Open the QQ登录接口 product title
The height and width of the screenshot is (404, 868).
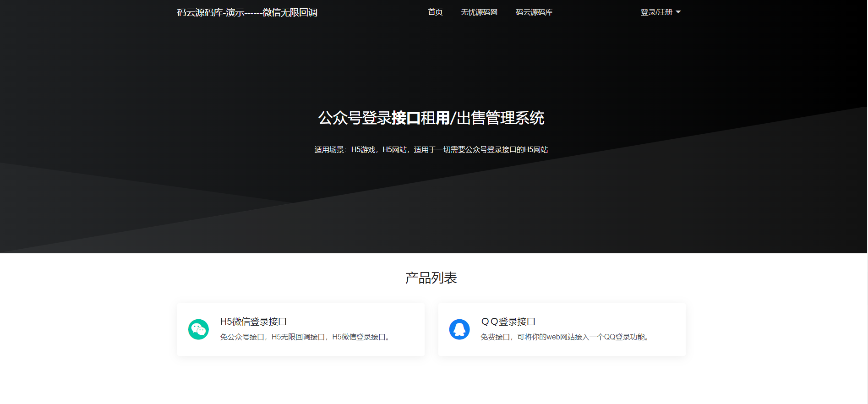point(508,322)
